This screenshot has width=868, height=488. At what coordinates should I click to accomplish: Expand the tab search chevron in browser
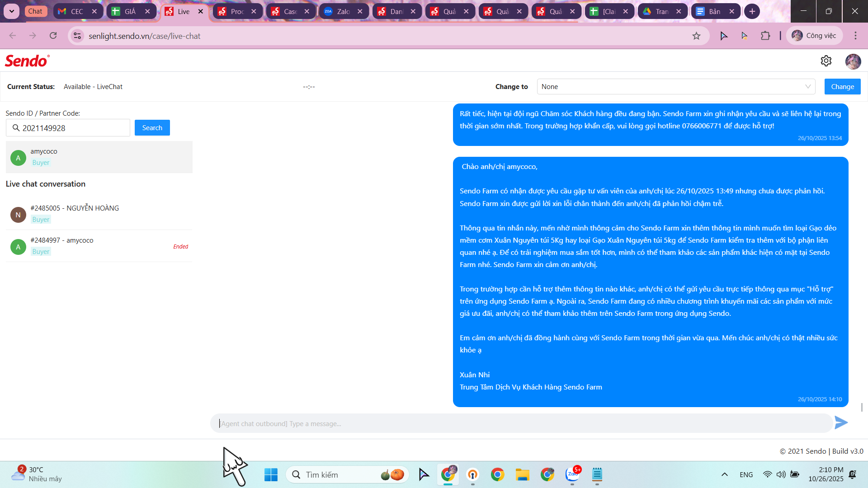click(11, 11)
